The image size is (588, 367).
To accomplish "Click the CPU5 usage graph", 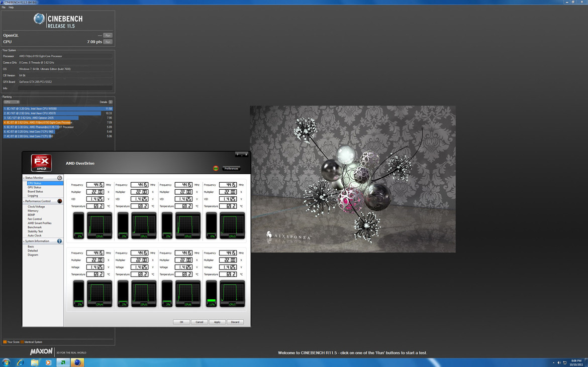I will click(x=144, y=294).
